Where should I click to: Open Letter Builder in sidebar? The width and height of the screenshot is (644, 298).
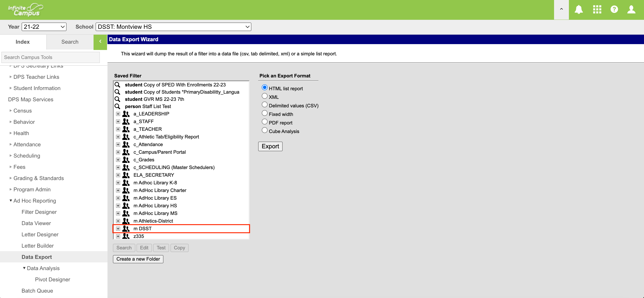[x=38, y=246]
